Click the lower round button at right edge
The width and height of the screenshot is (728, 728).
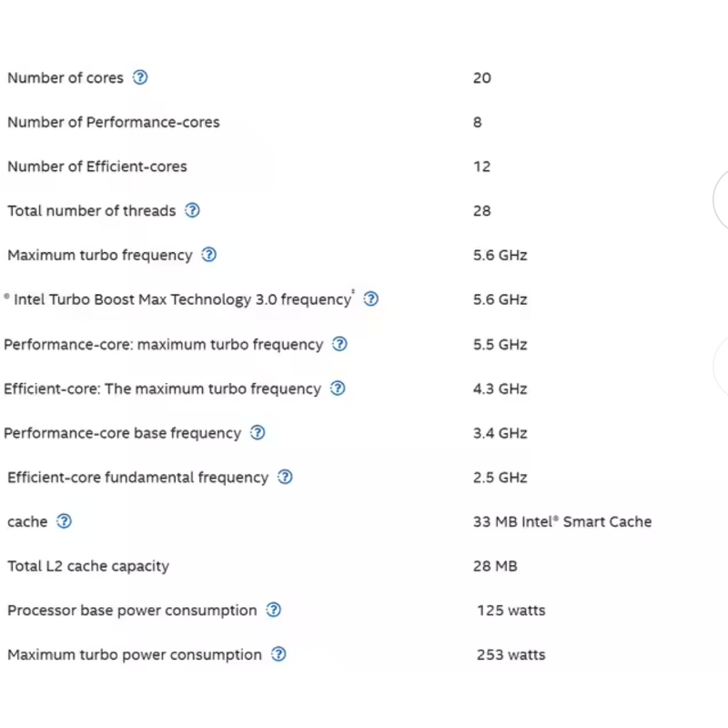[x=722, y=364]
